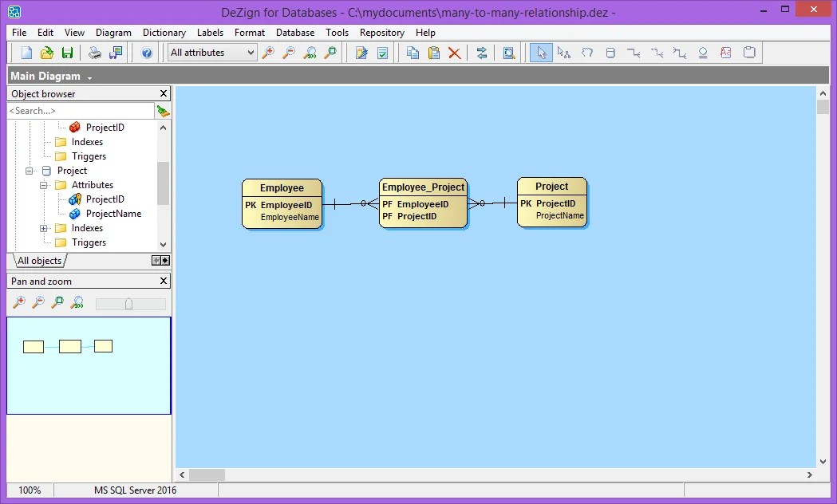Open the Zoom In tool on the toolbar
837x504 pixels.
pyautogui.click(x=266, y=52)
